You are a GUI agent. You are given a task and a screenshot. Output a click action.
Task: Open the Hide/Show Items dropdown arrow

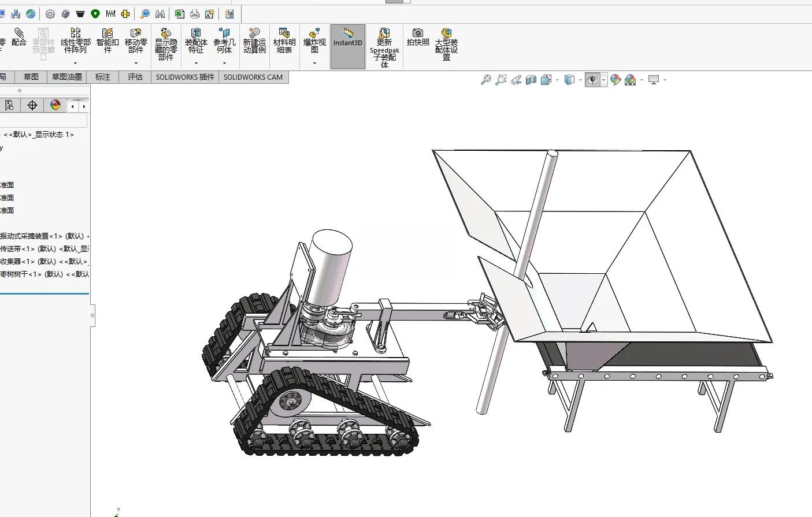point(604,80)
